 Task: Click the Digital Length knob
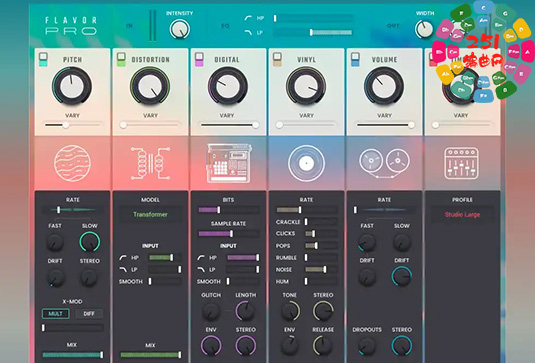(x=245, y=310)
